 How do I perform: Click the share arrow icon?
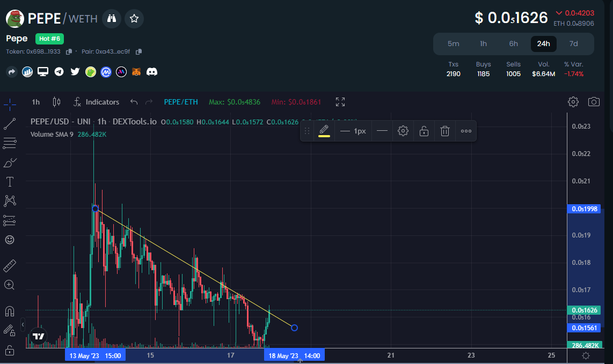[x=12, y=72]
